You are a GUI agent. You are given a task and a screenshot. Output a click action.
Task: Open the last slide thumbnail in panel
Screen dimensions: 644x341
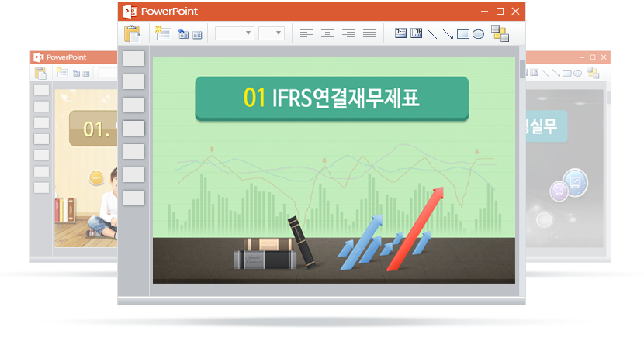tap(134, 198)
